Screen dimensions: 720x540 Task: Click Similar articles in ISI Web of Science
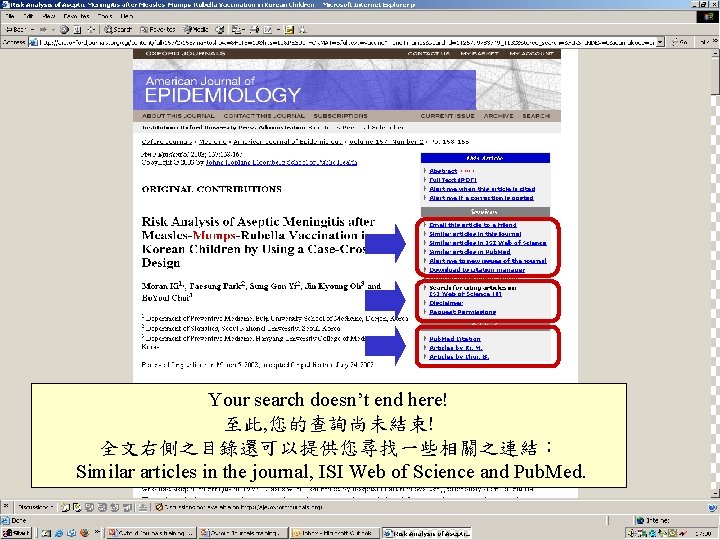tap(488, 243)
